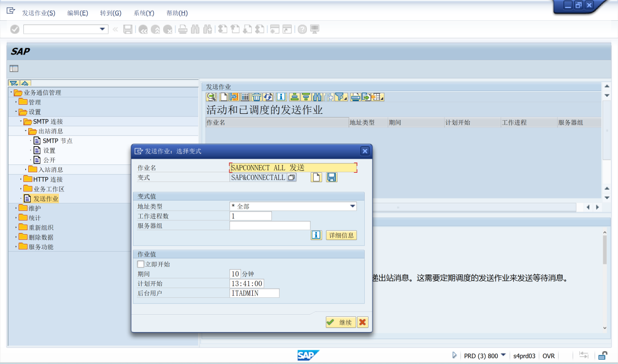Click the export icon in 发送作业 toolbar
618x364 pixels.
[x=366, y=97]
